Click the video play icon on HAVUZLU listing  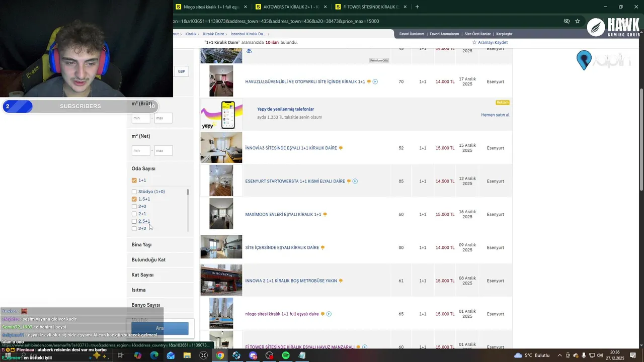375,81
